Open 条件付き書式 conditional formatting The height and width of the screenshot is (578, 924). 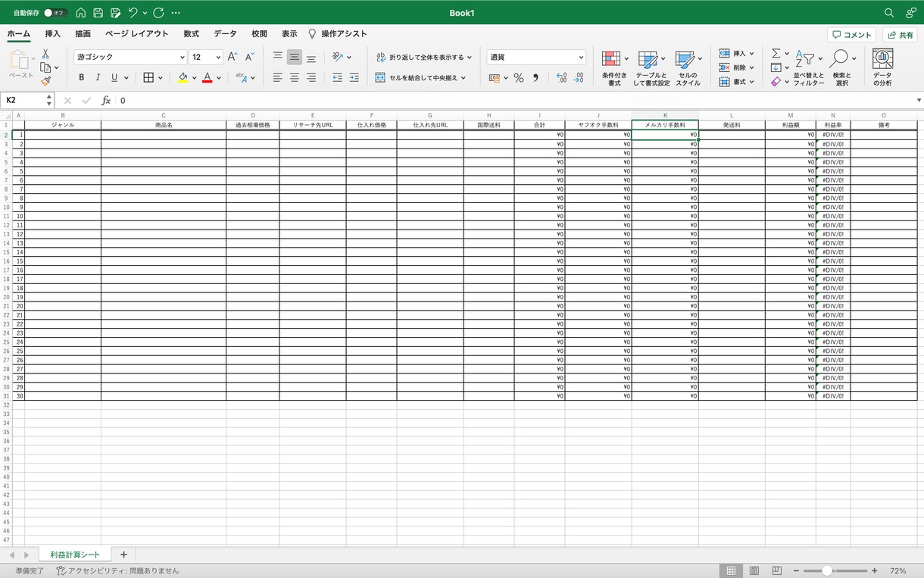coord(614,68)
